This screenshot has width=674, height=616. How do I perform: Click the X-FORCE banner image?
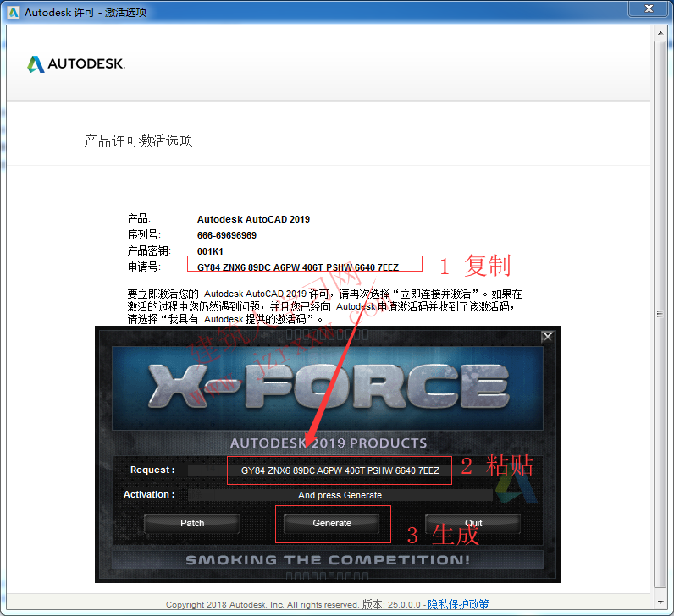tap(328, 388)
